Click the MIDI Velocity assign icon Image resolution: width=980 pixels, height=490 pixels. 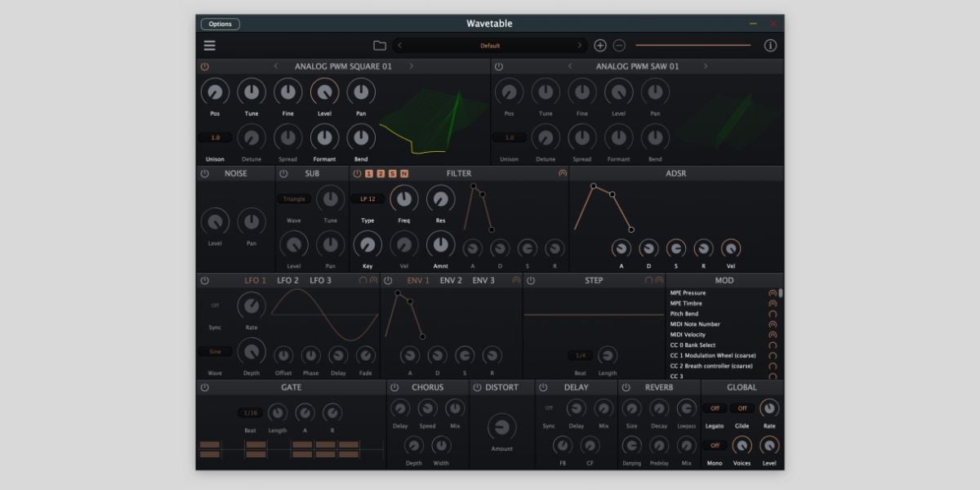[x=772, y=335]
